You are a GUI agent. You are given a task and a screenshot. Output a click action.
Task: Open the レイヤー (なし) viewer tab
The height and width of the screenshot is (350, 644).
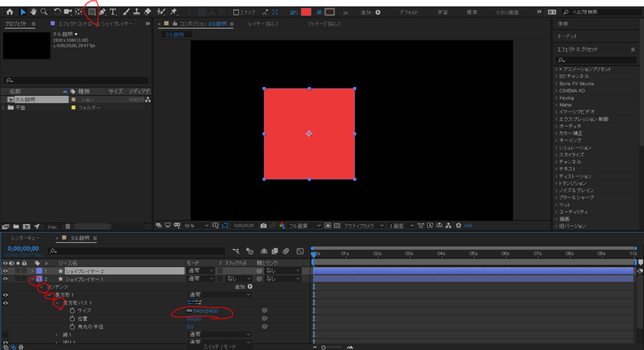(263, 24)
